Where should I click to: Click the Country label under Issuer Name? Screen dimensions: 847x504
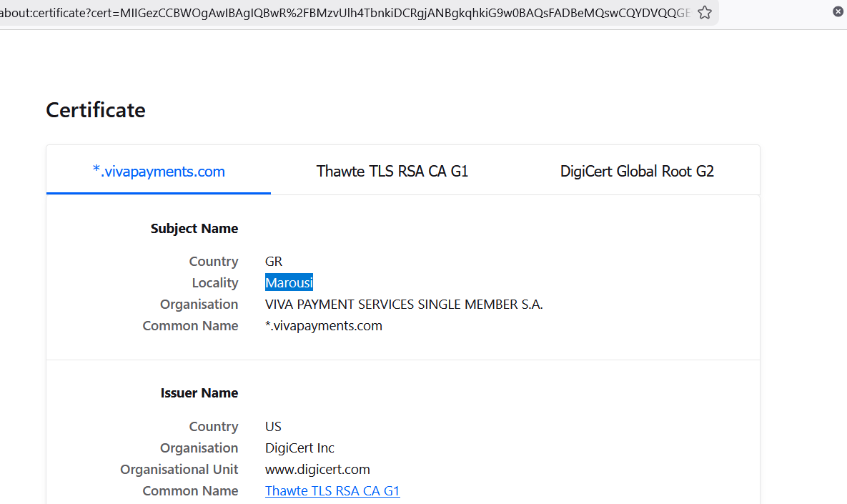tap(214, 427)
